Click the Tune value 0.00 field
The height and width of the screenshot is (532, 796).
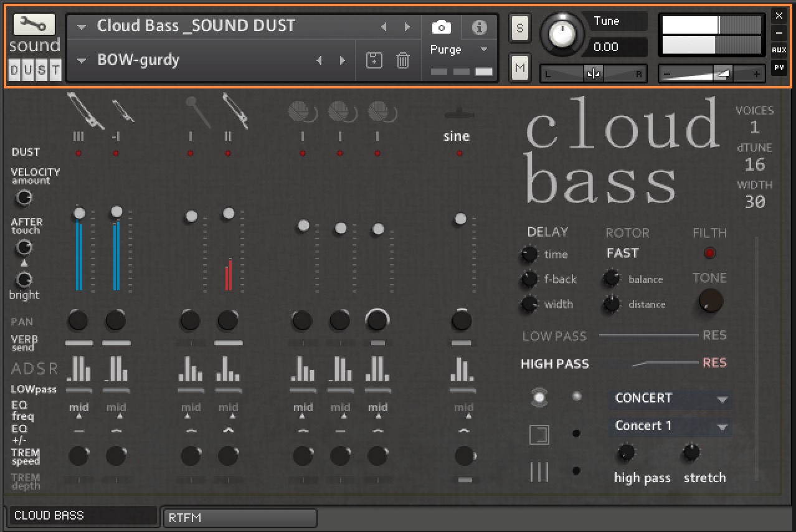617,47
